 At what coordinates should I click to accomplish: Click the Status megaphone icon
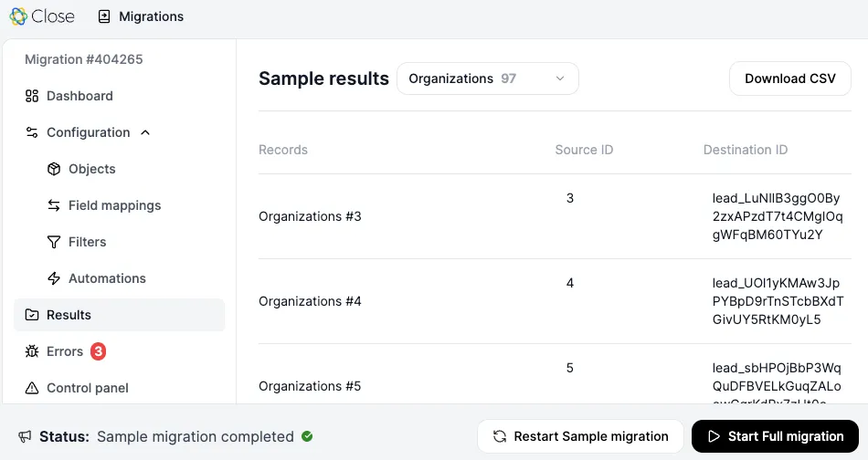pyautogui.click(x=25, y=437)
